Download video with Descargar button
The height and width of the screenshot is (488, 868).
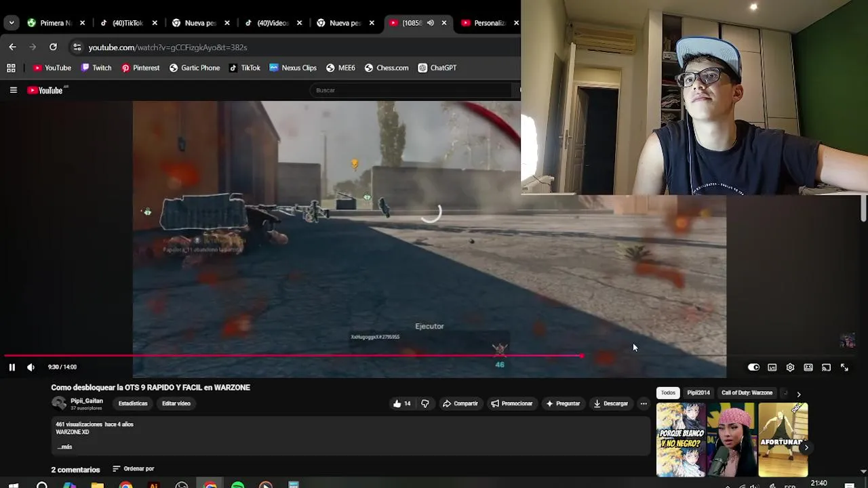[611, 403]
